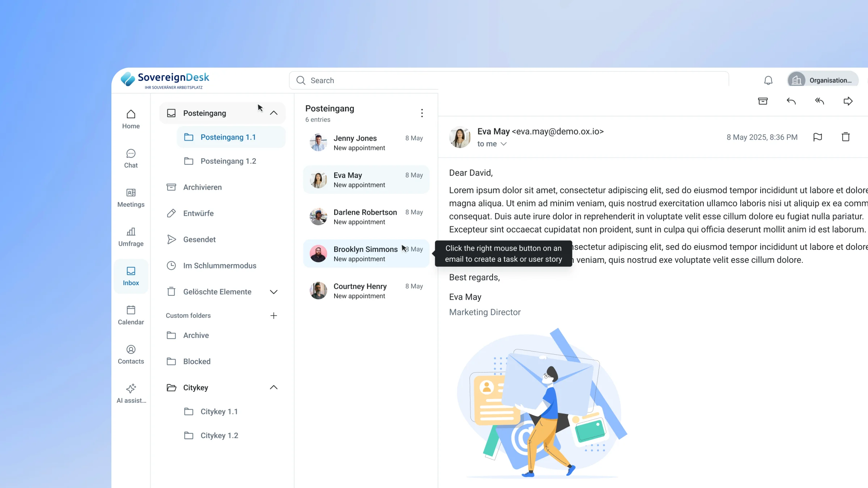Collapse the Citykey folder group

point(274,388)
